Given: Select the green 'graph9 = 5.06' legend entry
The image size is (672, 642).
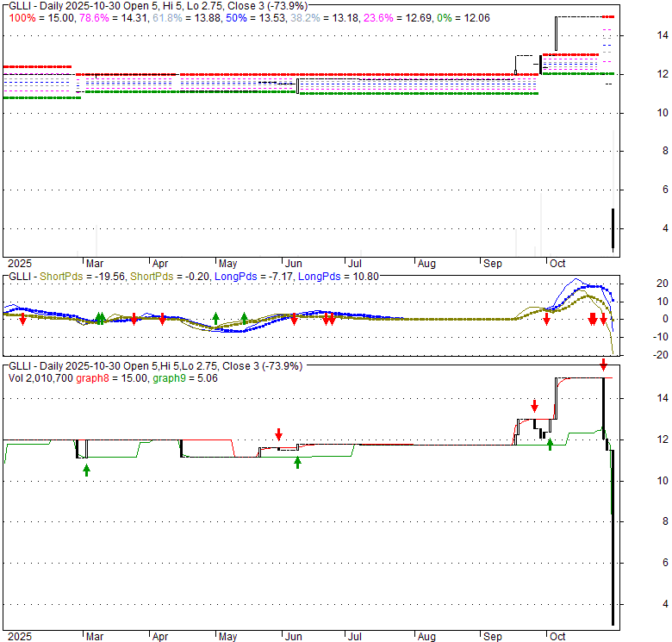Looking at the screenshot, I should (185, 378).
